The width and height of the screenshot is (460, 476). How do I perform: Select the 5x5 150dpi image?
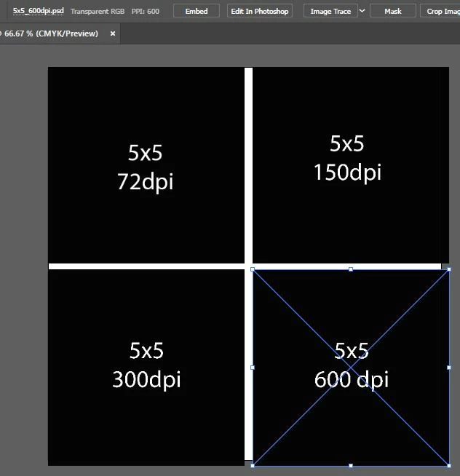click(x=351, y=165)
